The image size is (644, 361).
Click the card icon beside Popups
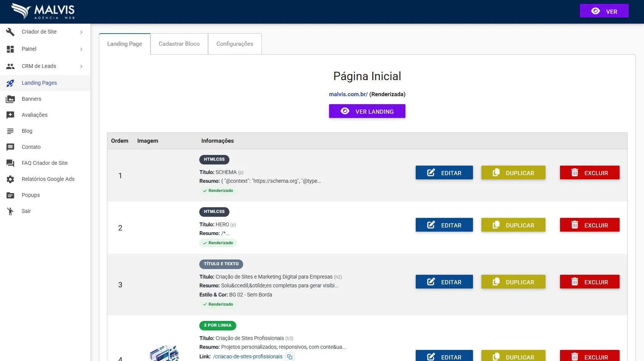coord(10,195)
